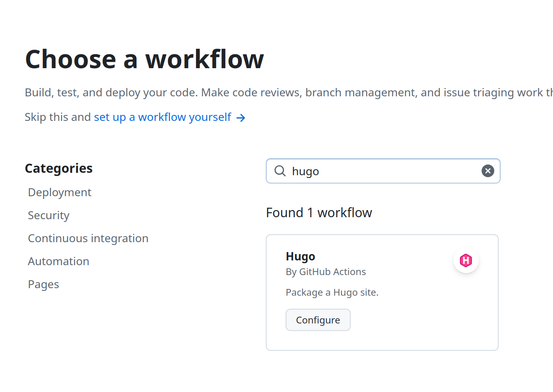Select the Security category
The height and width of the screenshot is (392, 553).
tap(48, 215)
